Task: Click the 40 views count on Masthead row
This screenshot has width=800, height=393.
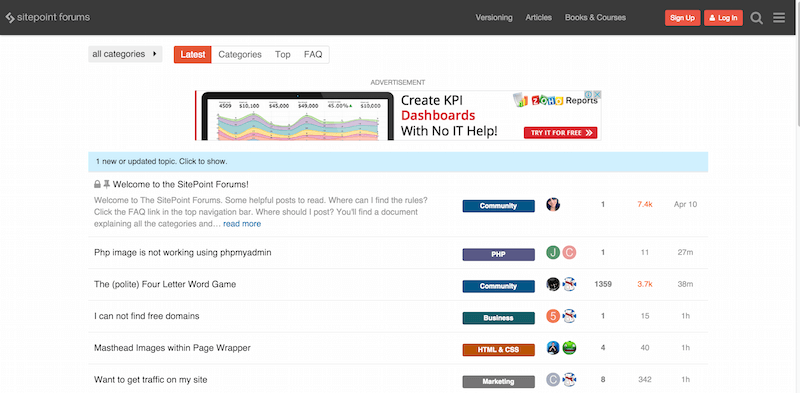Action: pos(645,348)
